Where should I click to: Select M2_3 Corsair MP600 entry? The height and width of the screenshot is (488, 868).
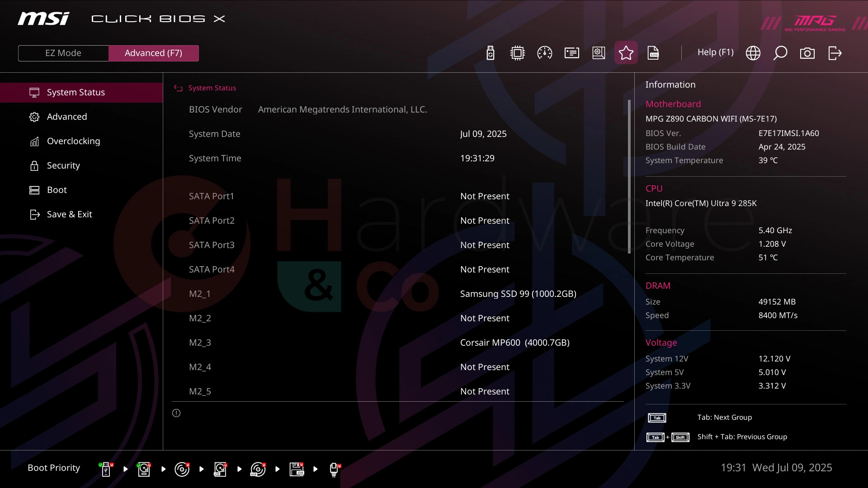click(398, 343)
